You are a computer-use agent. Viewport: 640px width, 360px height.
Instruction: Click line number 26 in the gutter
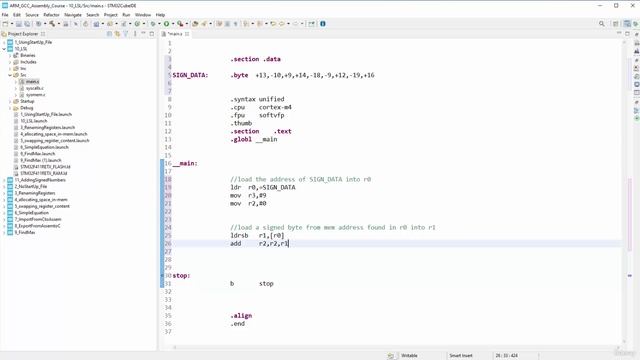click(168, 243)
